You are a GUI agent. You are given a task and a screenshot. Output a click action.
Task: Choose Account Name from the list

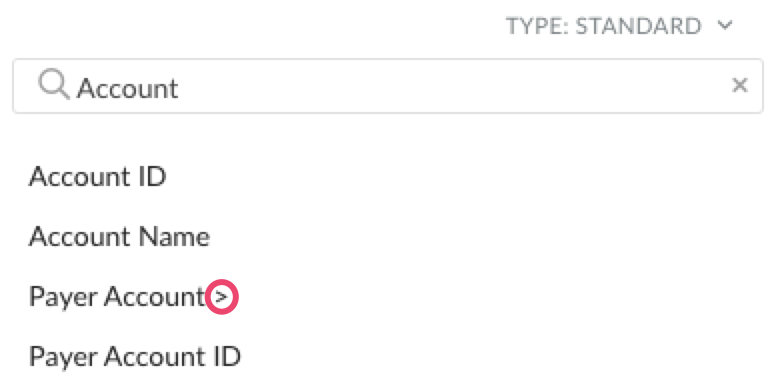pos(119,237)
